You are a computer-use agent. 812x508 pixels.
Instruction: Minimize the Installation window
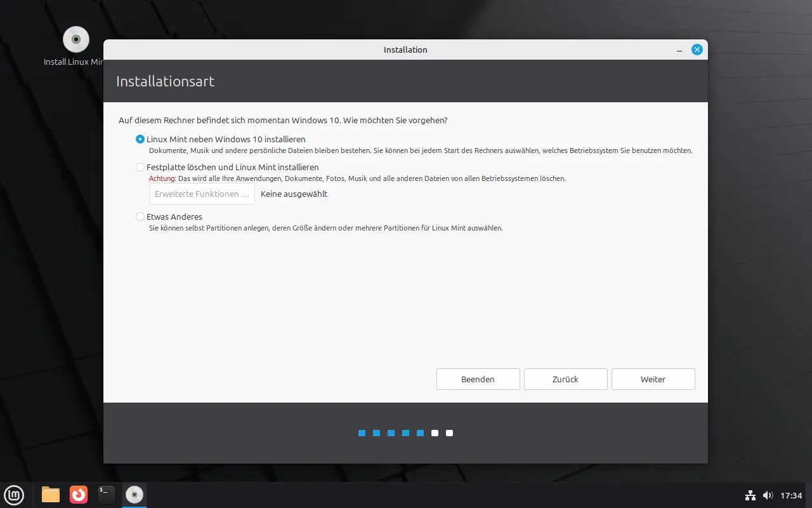679,50
